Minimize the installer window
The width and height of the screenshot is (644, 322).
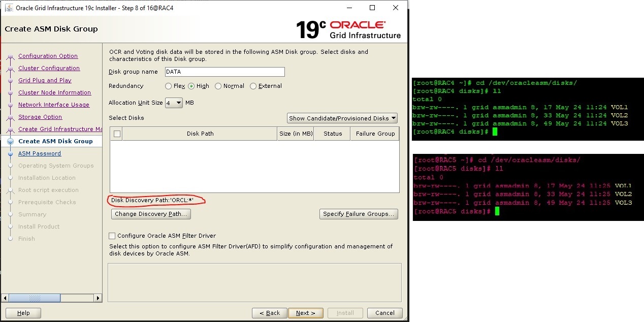tap(349, 8)
